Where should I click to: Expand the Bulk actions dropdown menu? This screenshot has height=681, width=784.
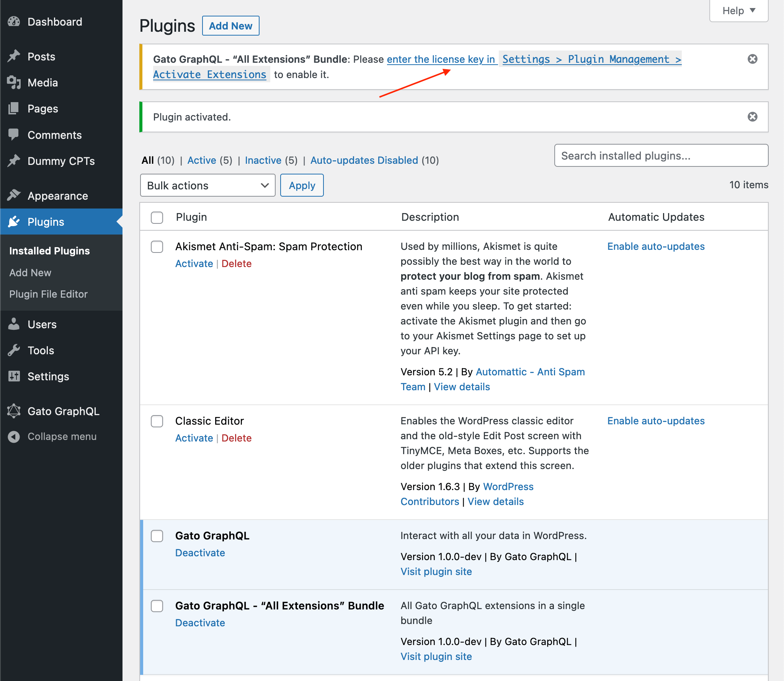tap(207, 185)
